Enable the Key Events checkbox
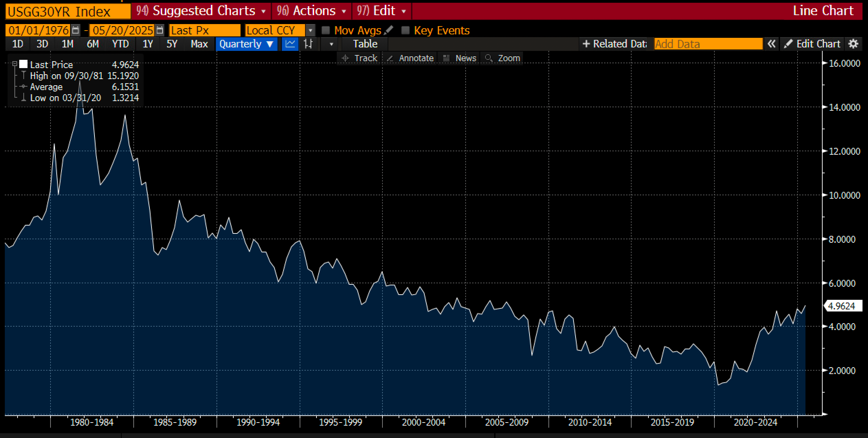Image resolution: width=868 pixels, height=438 pixels. pyautogui.click(x=405, y=30)
